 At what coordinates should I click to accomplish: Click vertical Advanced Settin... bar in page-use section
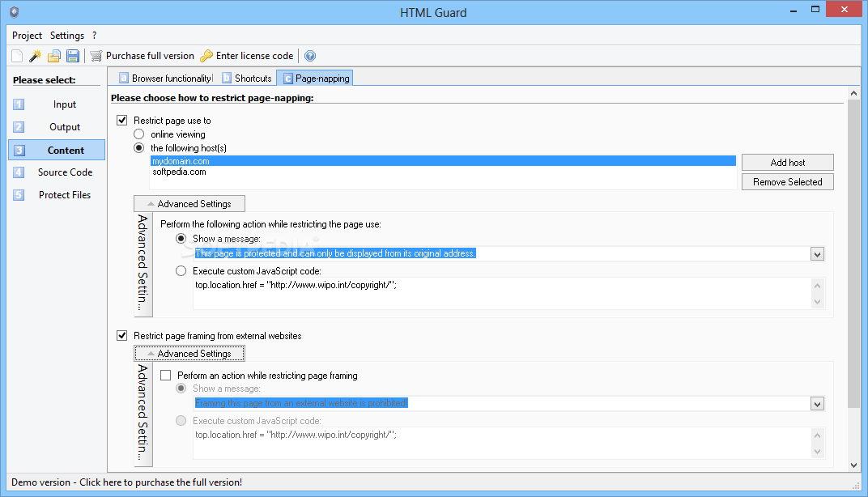pyautogui.click(x=143, y=264)
